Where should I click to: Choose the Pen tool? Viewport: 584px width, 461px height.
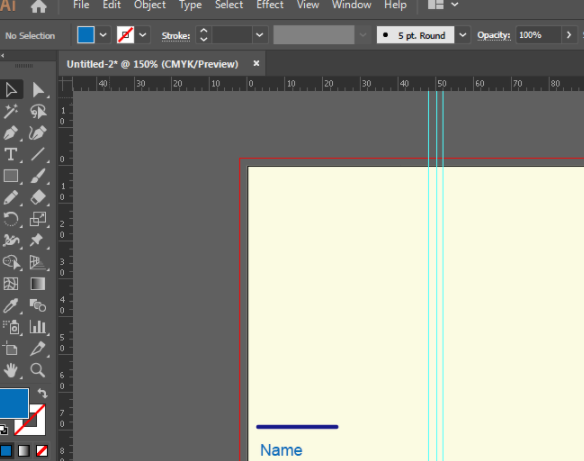click(x=11, y=133)
